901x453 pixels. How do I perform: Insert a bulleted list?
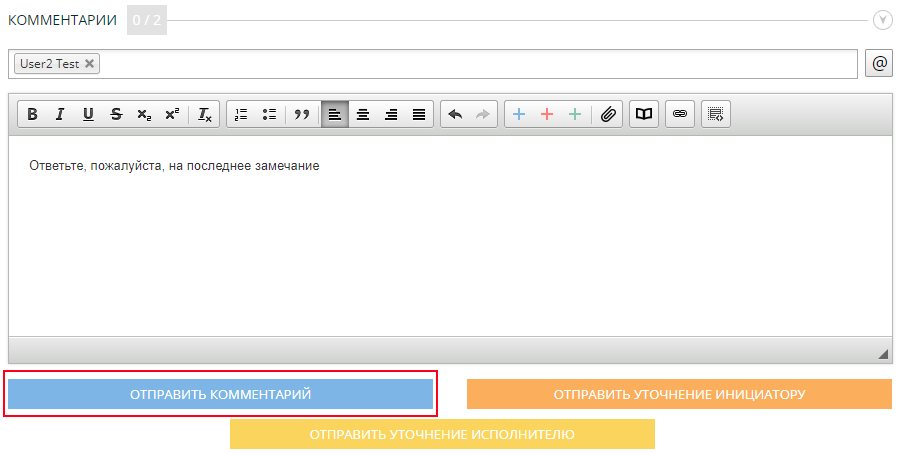[x=268, y=115]
